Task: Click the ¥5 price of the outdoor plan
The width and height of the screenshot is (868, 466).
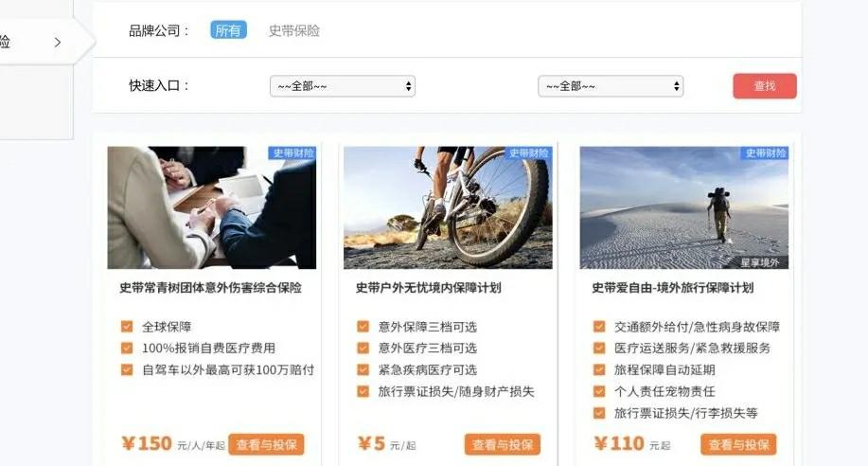Action: [371, 444]
